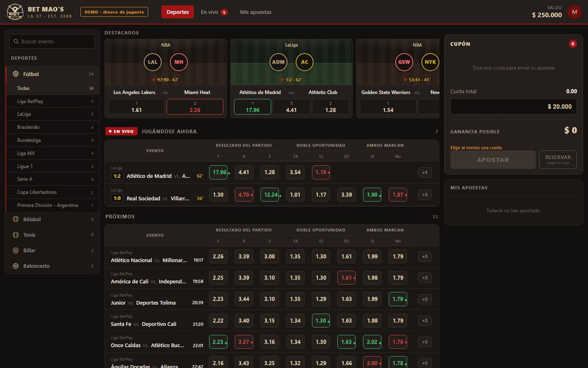Image resolution: width=588 pixels, height=368 pixels.
Task: Focus the Buscar evento search field
Action: pyautogui.click(x=52, y=41)
